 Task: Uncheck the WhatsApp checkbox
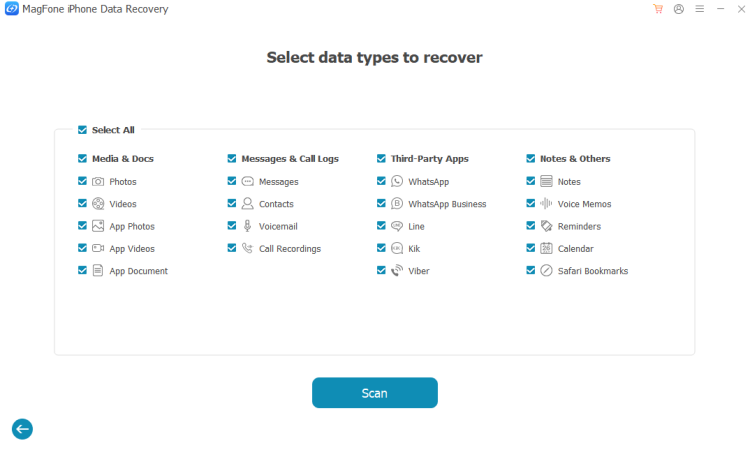point(381,181)
